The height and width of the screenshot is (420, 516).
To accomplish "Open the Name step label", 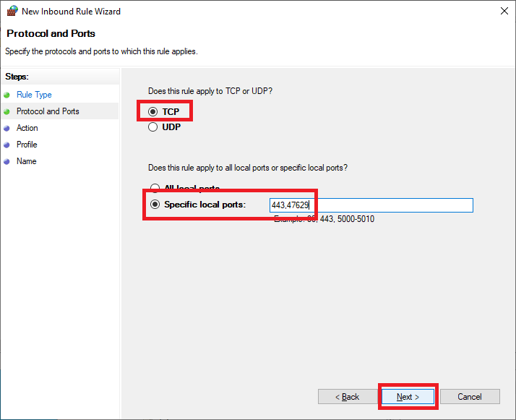I will pos(26,161).
